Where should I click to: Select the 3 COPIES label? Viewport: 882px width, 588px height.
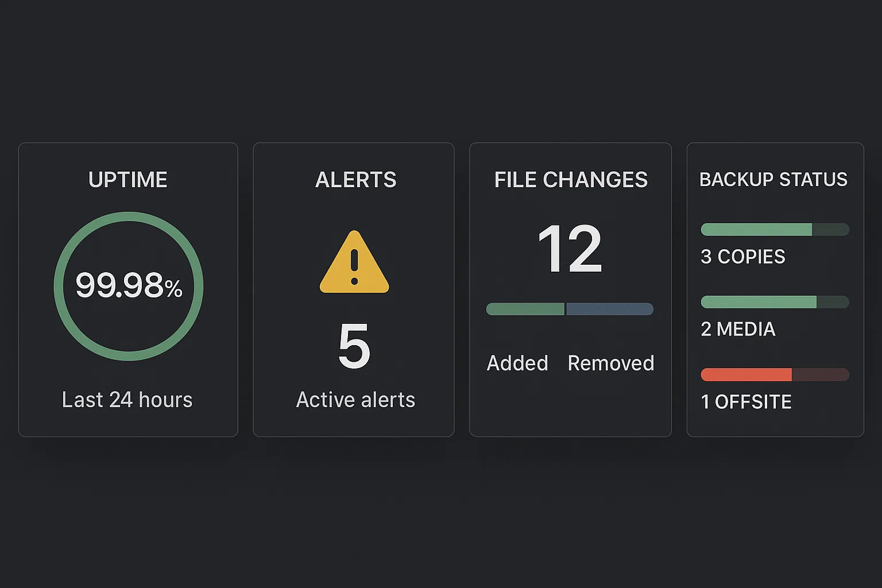[743, 257]
